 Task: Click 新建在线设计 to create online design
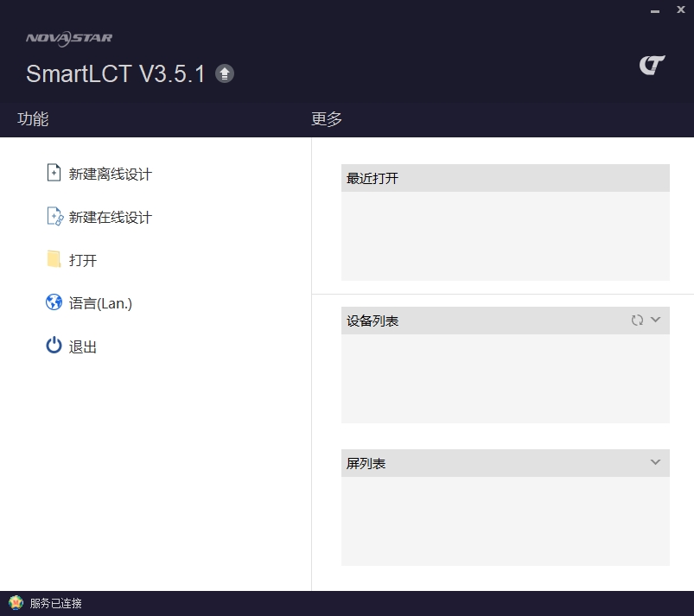pos(110,216)
